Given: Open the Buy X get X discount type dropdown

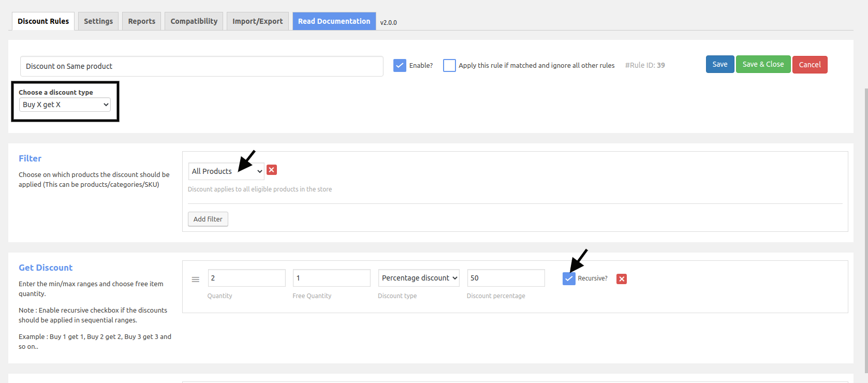Looking at the screenshot, I should tap(65, 105).
